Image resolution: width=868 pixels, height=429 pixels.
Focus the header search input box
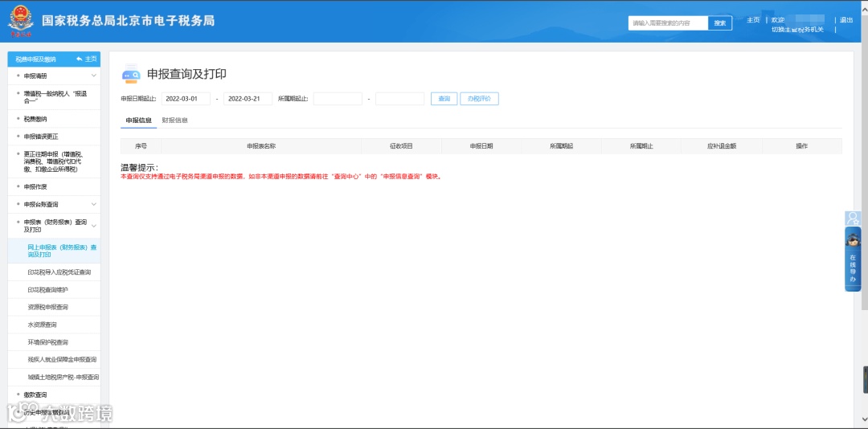coord(668,22)
